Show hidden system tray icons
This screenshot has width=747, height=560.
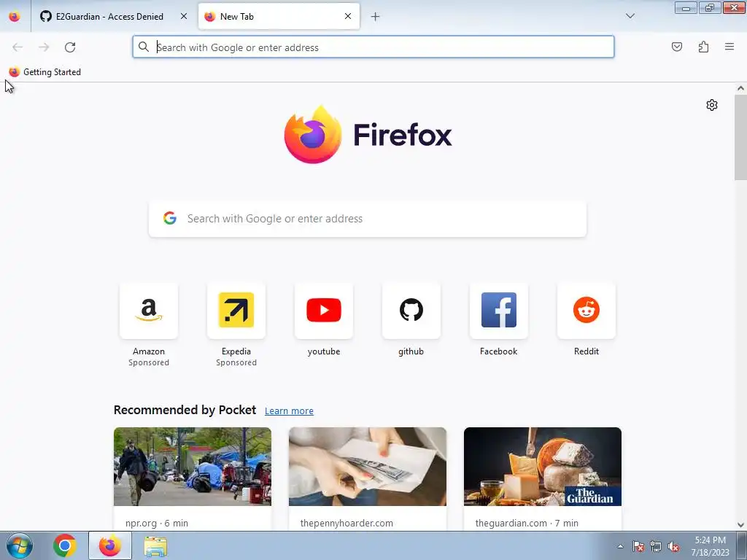(x=620, y=546)
